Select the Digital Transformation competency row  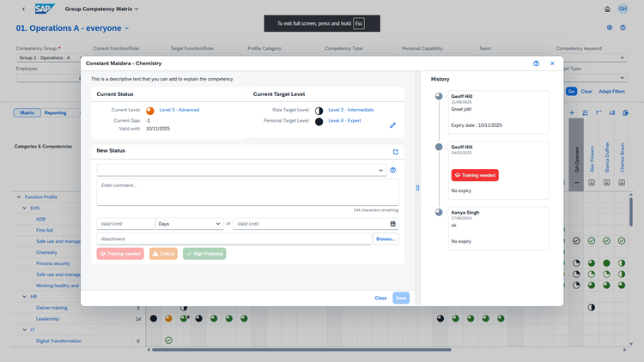click(x=58, y=341)
